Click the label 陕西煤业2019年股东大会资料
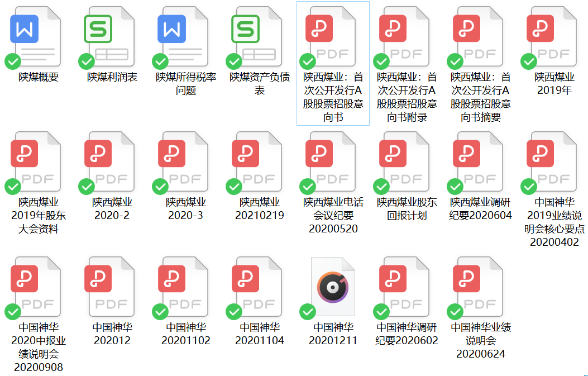Screen dimensions: 588x376 (39, 216)
